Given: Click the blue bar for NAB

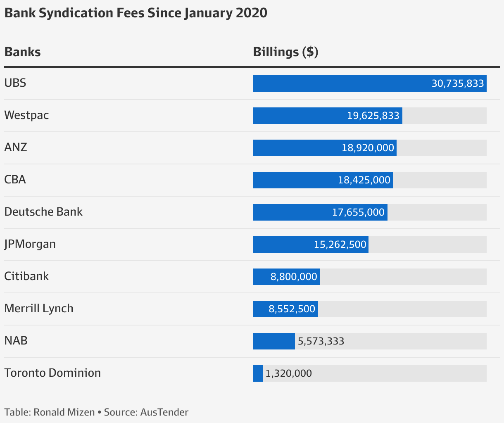Looking at the screenshot, I should tap(274, 341).
